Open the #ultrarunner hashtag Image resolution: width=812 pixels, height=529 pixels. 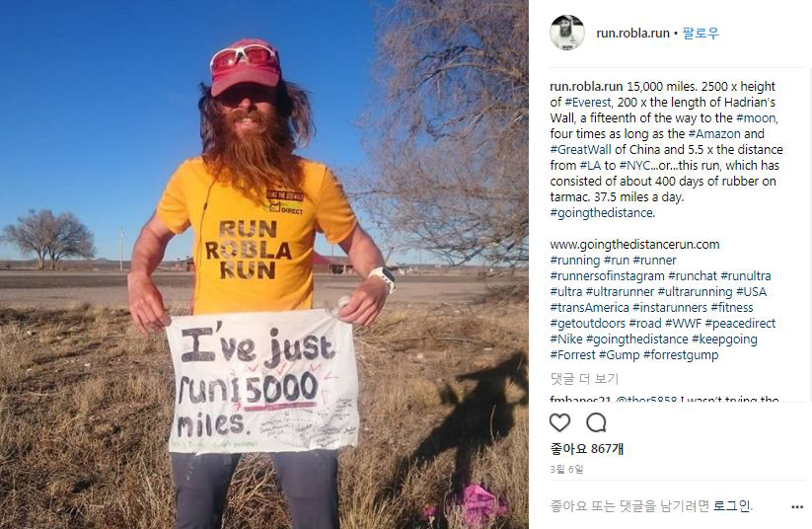pyautogui.click(x=620, y=292)
